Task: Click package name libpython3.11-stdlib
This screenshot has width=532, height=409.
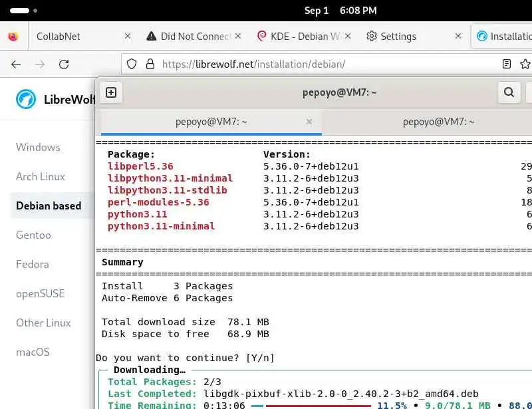Action: pos(168,190)
